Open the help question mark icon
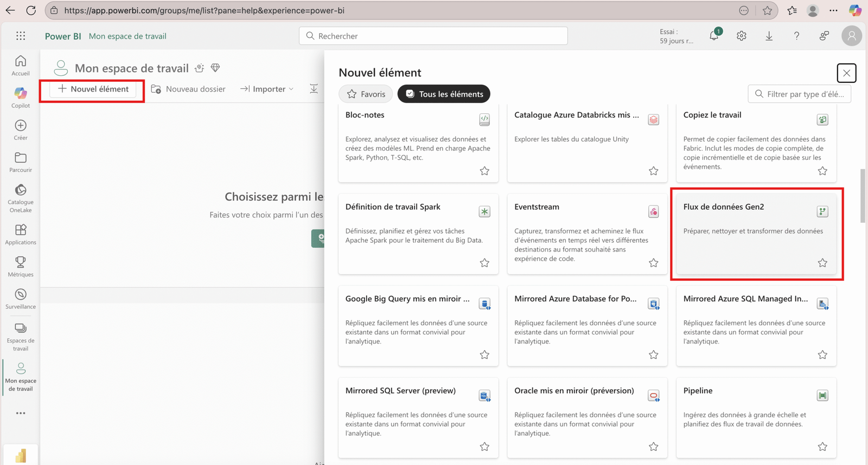868x465 pixels. click(796, 36)
